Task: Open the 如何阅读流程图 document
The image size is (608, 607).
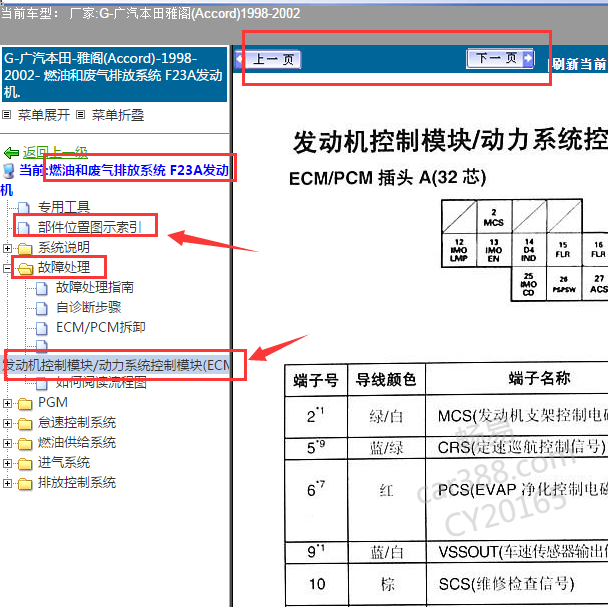Action: pyautogui.click(x=101, y=382)
